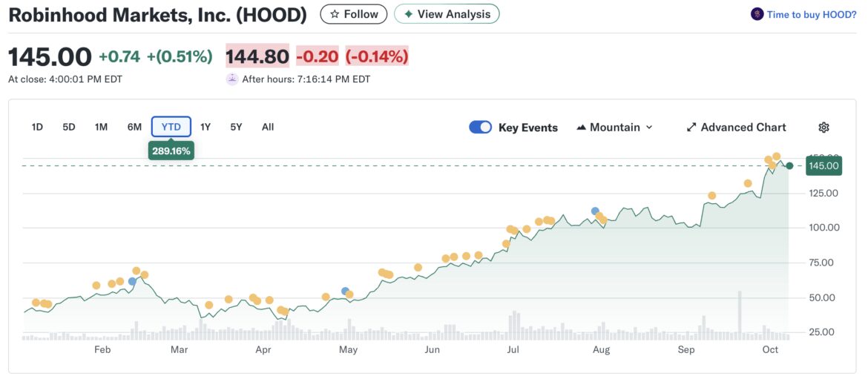This screenshot has width=868, height=379.
Task: Click the Advanced Chart expand arrows icon
Action: 691,128
